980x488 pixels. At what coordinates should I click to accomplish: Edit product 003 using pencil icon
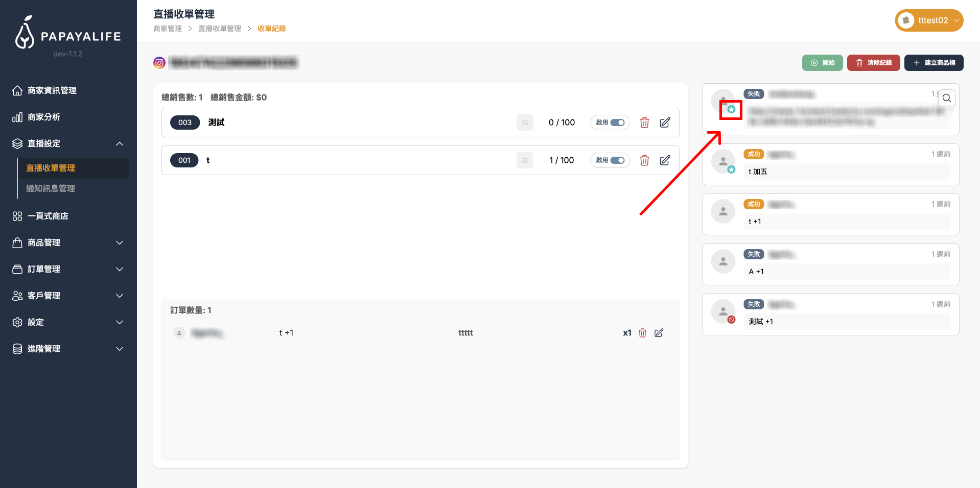click(665, 123)
